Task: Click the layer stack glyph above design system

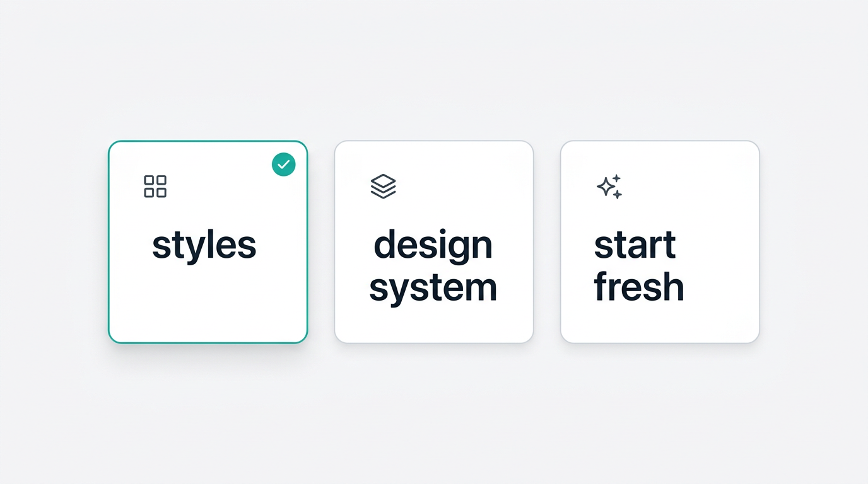Action: click(x=384, y=186)
